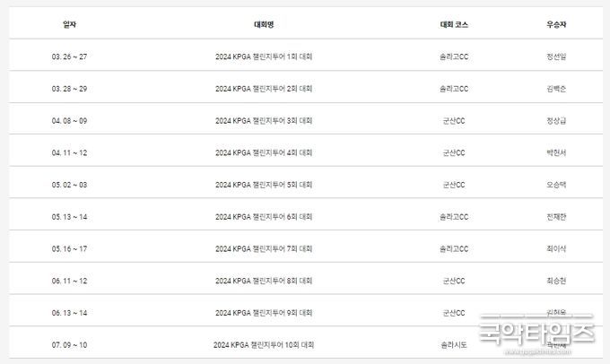Select the 대회 코스 column header
Viewport: 610px width, 364px height.
[x=454, y=24]
